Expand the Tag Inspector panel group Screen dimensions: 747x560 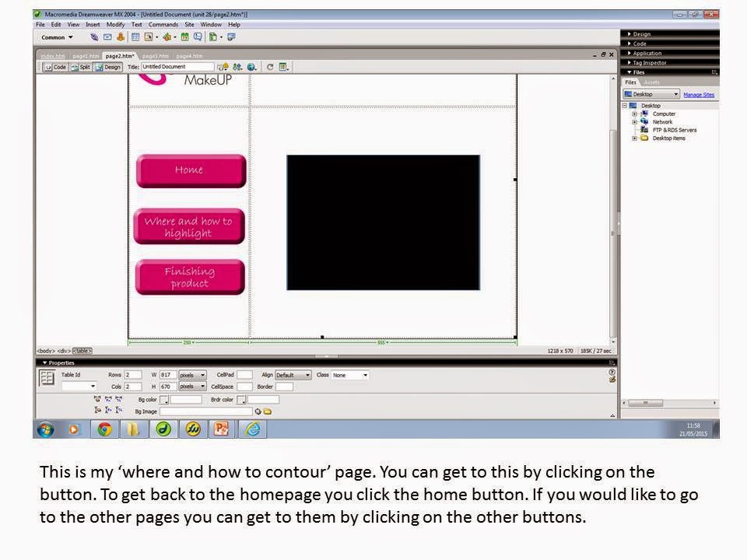coord(647,63)
